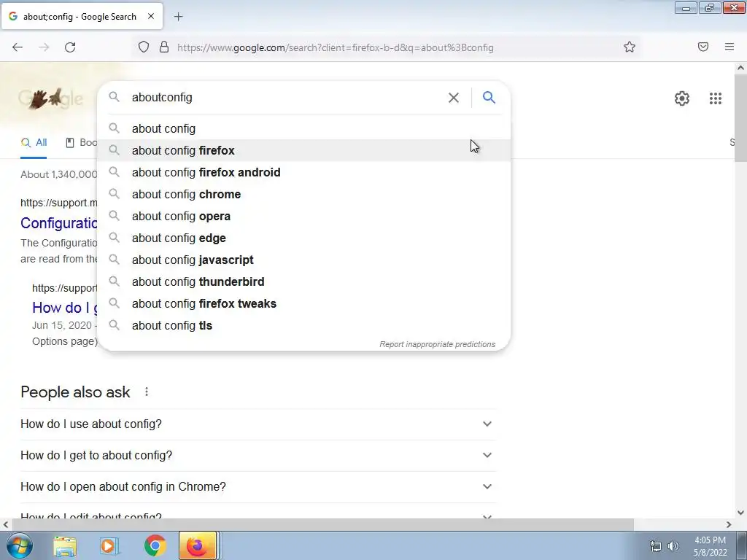Go to Google homepage via doodle logo
747x560 pixels.
50,98
